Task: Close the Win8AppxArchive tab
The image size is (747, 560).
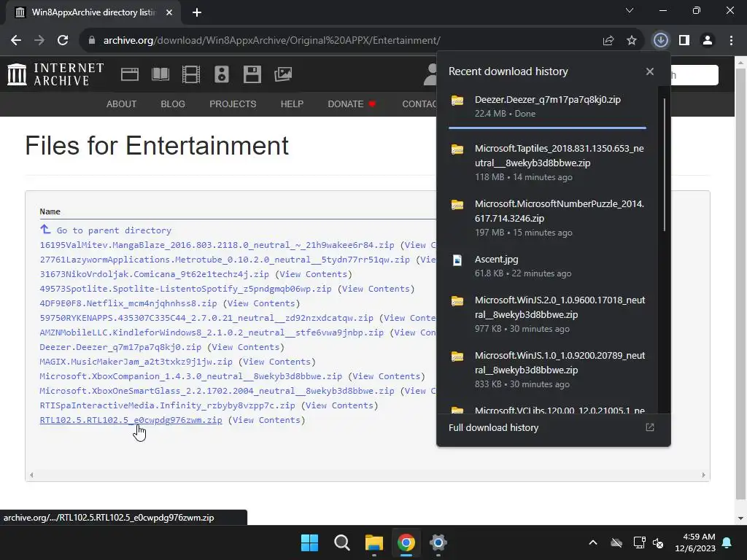Action: click(x=169, y=12)
